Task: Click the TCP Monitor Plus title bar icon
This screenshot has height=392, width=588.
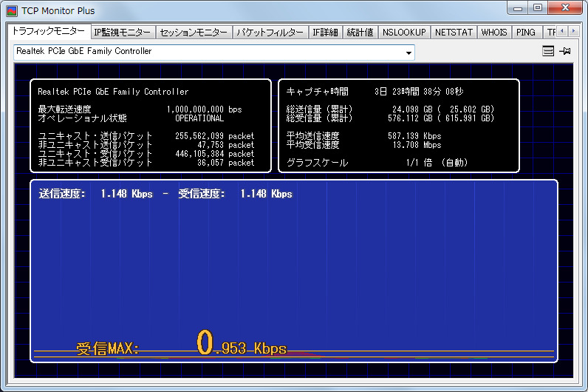Action: point(12,11)
